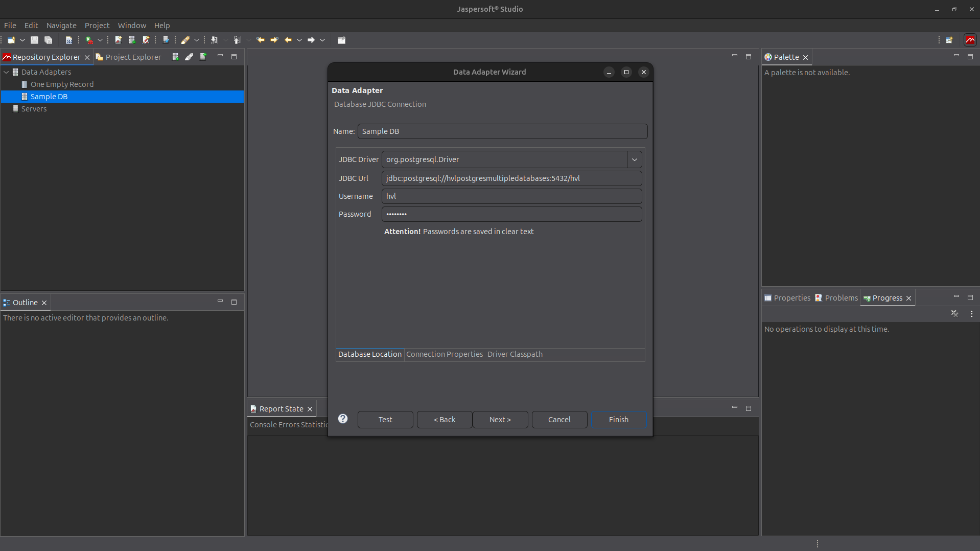Click the Cancel button
Screen dimensions: 980x551
click(559, 420)
